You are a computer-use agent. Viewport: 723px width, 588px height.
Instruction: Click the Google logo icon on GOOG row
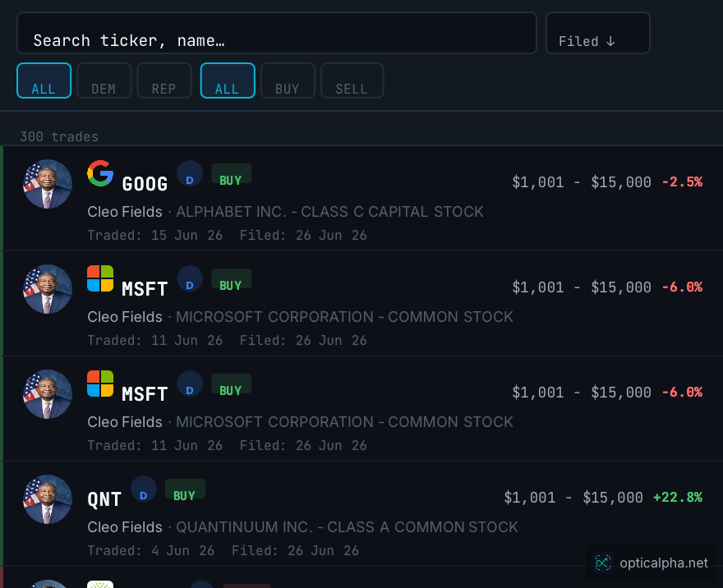point(100,173)
